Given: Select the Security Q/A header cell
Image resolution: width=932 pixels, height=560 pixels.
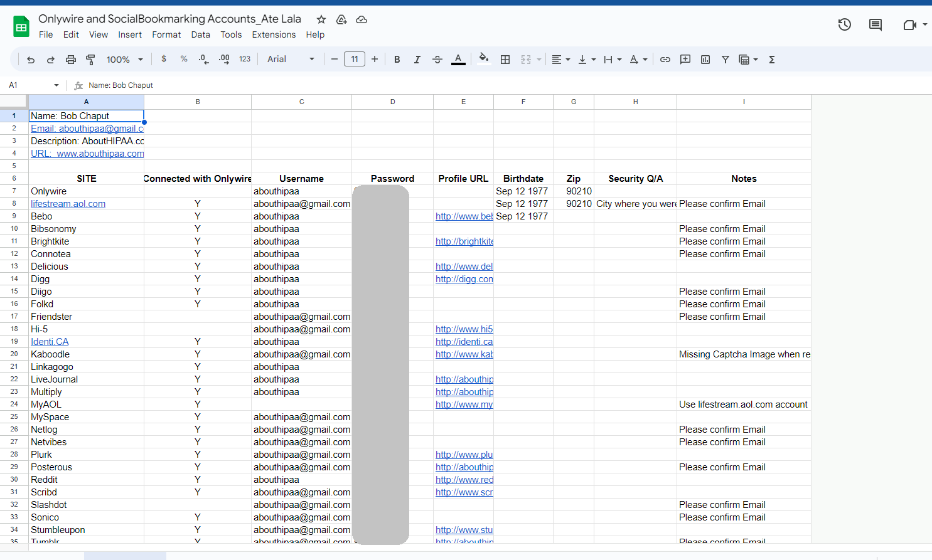Looking at the screenshot, I should pyautogui.click(x=635, y=179).
